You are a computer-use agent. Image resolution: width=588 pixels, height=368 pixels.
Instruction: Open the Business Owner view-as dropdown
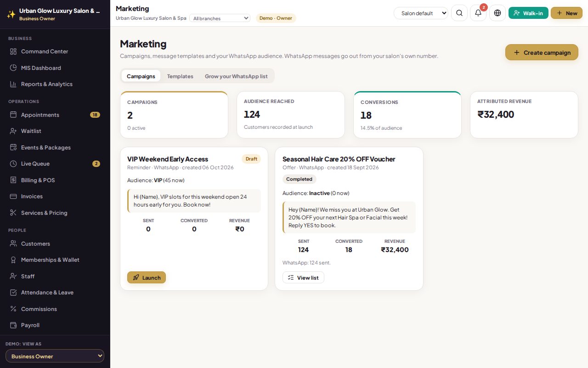55,356
